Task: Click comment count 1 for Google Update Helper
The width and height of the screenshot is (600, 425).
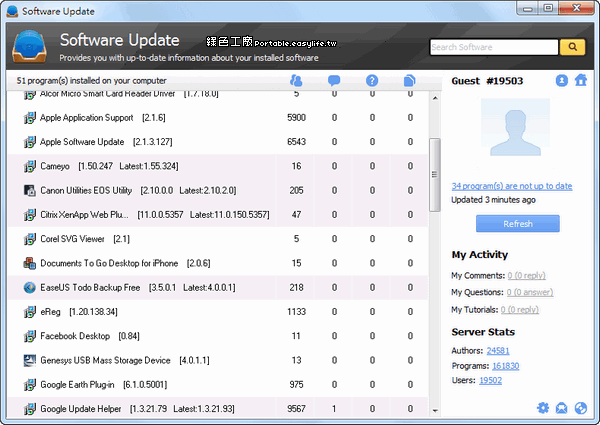Action: 334,409
